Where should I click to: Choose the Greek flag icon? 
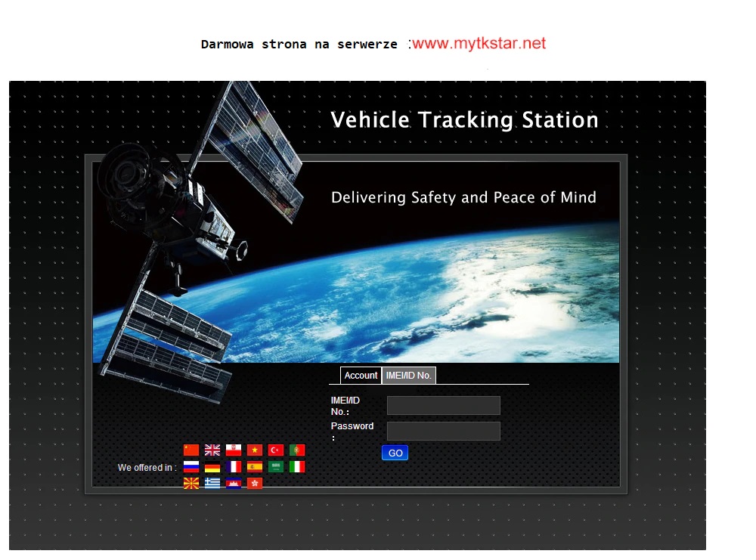click(x=212, y=482)
